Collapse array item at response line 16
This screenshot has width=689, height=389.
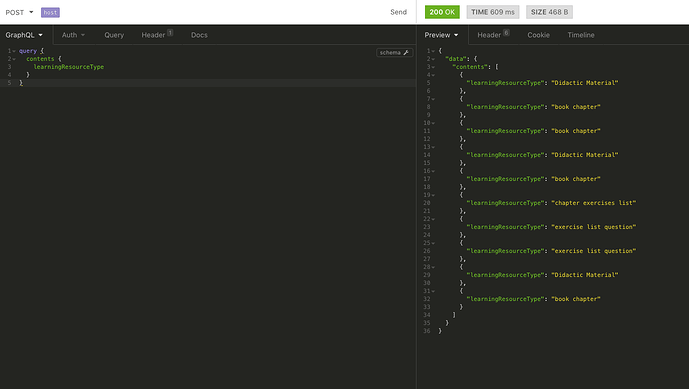(x=433, y=171)
